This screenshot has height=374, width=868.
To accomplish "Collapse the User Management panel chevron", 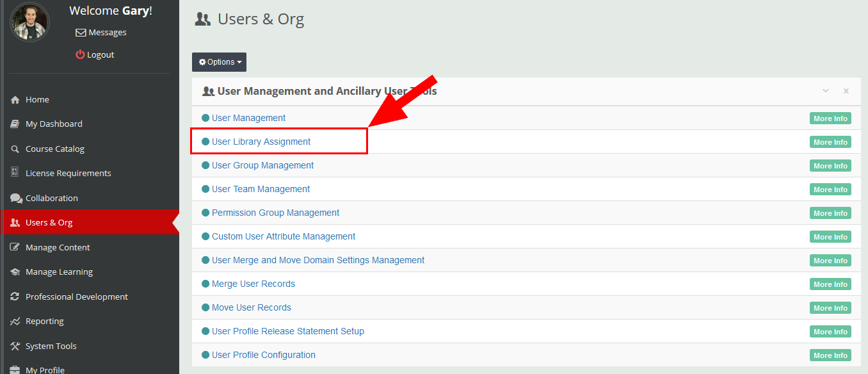I will point(825,91).
